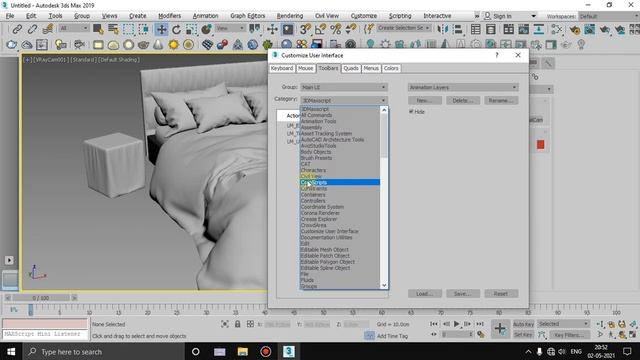Click Key Filters... button
Viewport: 640px width, 360px height.
click(569, 335)
